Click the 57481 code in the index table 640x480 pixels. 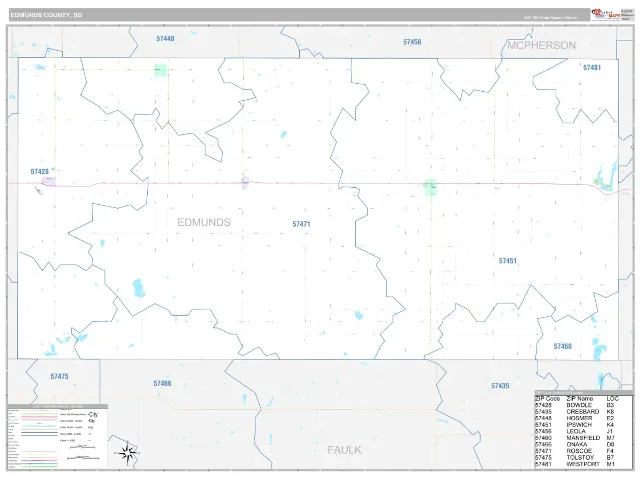tap(543, 464)
